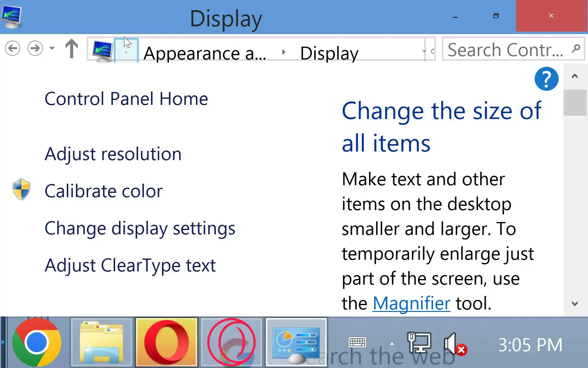Click the Search Control Panel field
This screenshot has width=588, height=368.
505,50
